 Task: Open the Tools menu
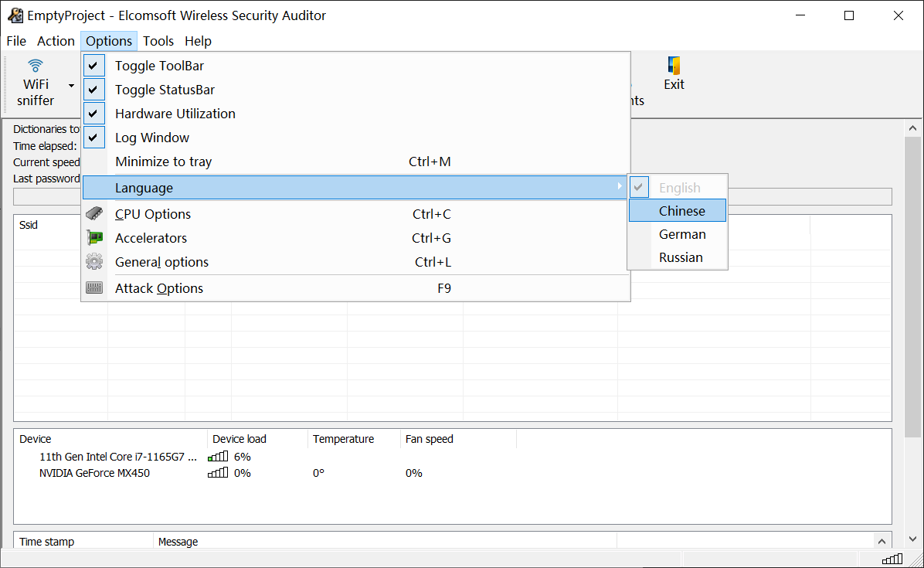pos(158,41)
